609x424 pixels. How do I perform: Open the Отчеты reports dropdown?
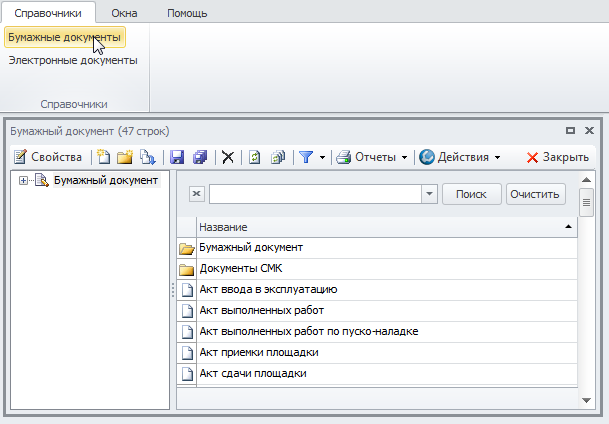(375, 157)
